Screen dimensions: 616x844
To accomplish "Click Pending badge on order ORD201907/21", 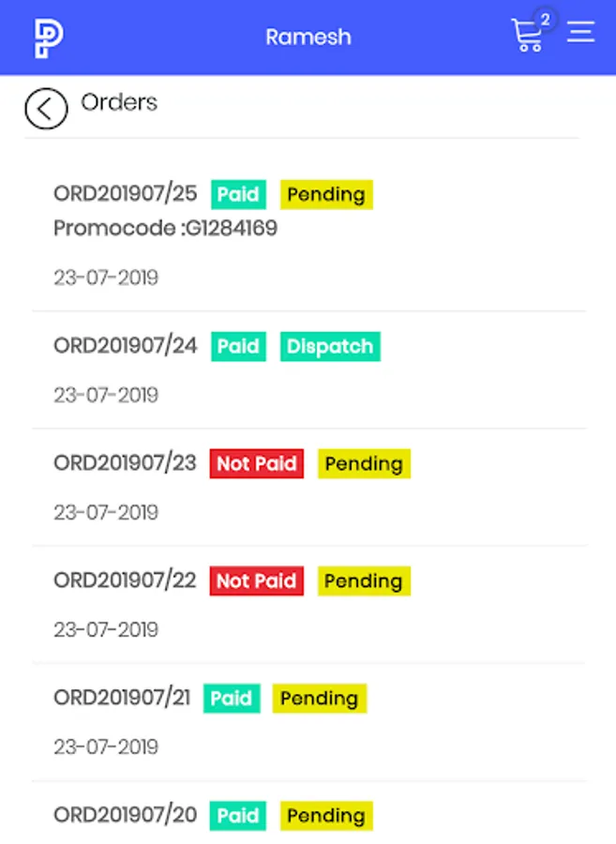I will (x=320, y=698).
